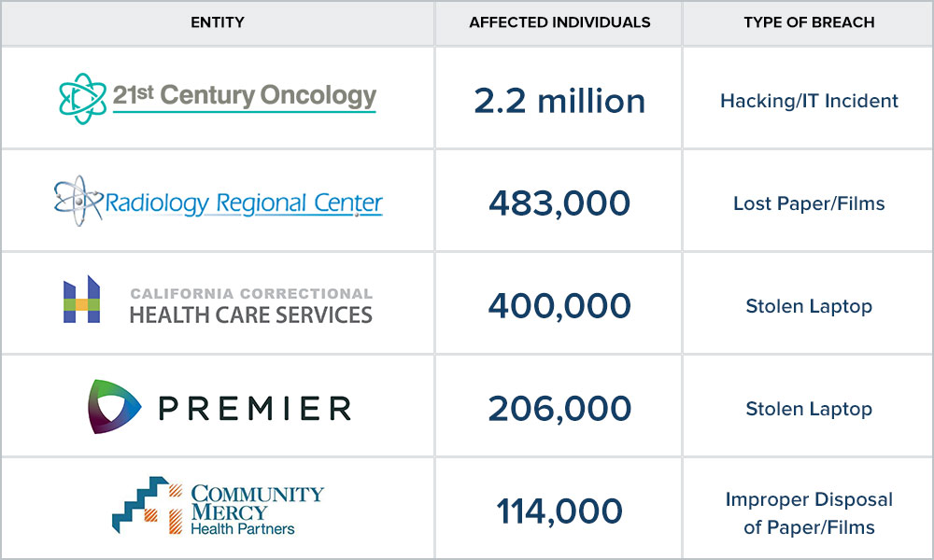Screen dimensions: 934x560
Task: Select the 206,000 affected individuals cell
Action: [x=559, y=408]
